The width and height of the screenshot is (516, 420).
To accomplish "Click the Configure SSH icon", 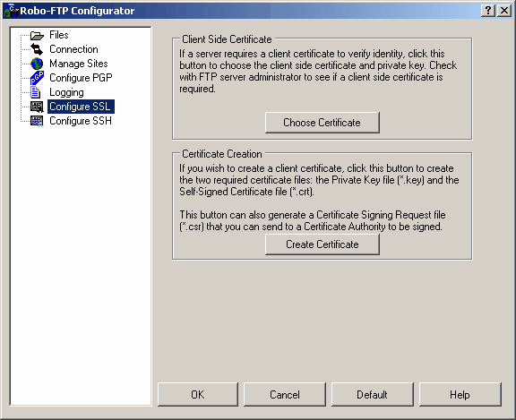I will [x=37, y=121].
